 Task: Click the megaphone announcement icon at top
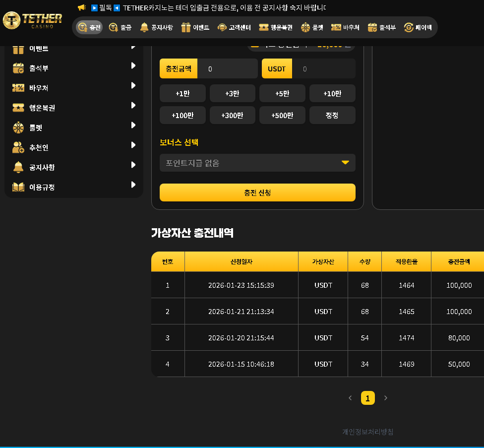pyautogui.click(x=82, y=8)
